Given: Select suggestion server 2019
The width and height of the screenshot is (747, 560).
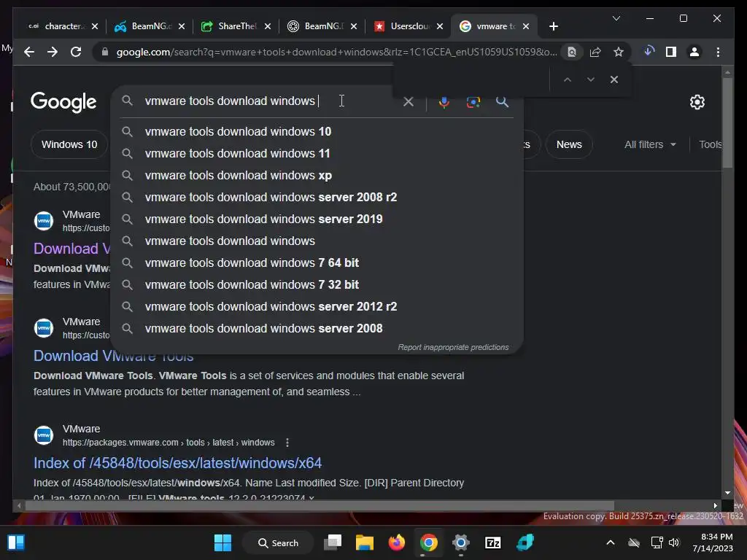Looking at the screenshot, I should click(317, 219).
